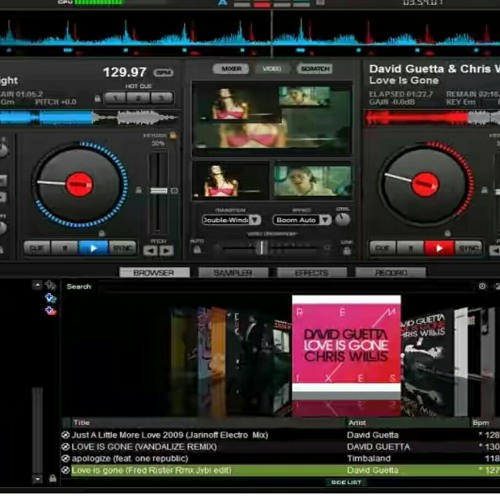
Task: Seek in the left deck blue song waveform
Action: 89,118
